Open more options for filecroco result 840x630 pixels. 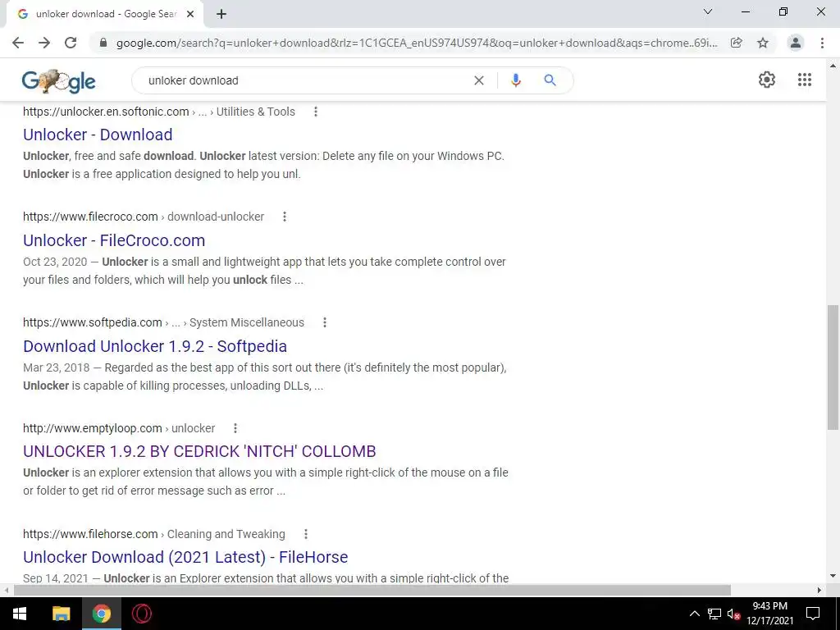click(x=285, y=217)
